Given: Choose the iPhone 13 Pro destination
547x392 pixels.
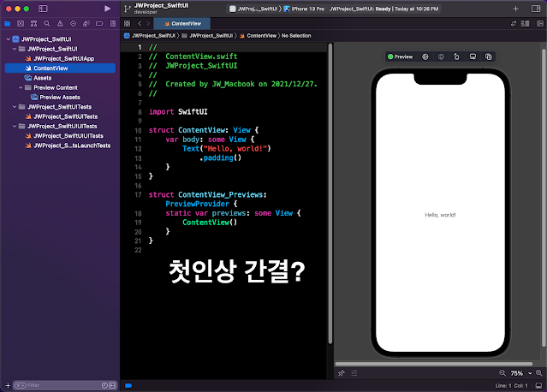Looking at the screenshot, I should pos(304,9).
